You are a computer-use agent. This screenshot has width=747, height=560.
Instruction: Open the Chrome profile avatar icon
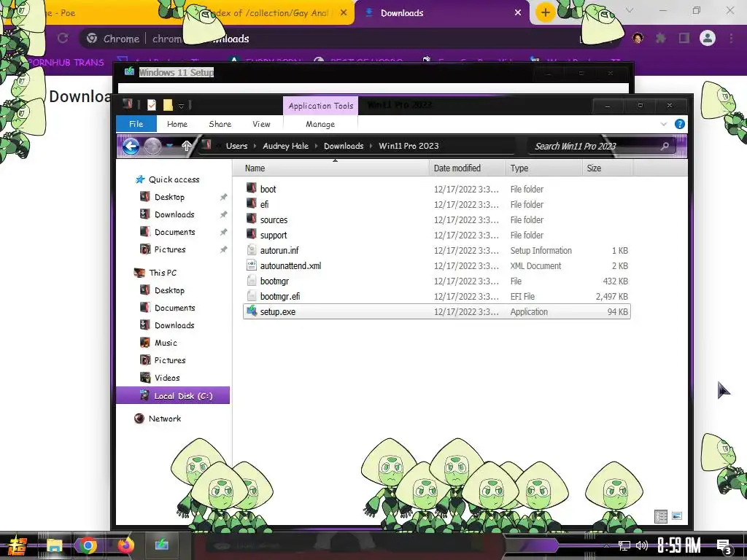click(708, 38)
